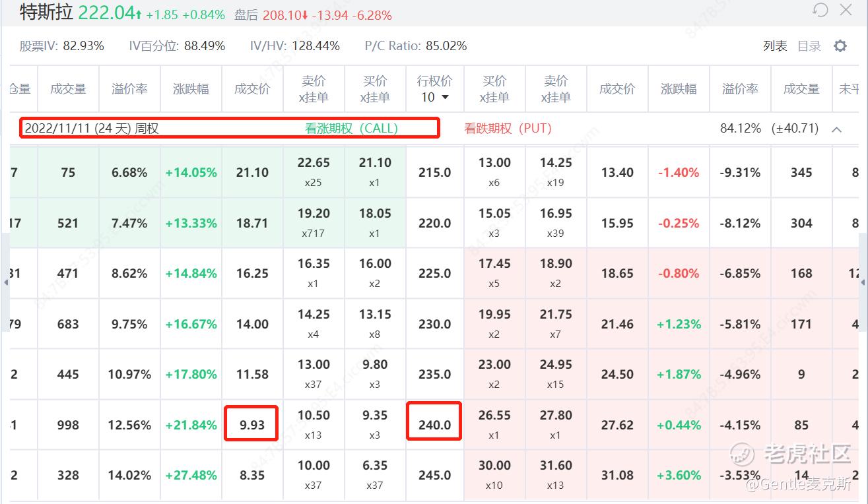Click put bid price 30.00 x10
The image size is (868, 504).
(x=494, y=474)
